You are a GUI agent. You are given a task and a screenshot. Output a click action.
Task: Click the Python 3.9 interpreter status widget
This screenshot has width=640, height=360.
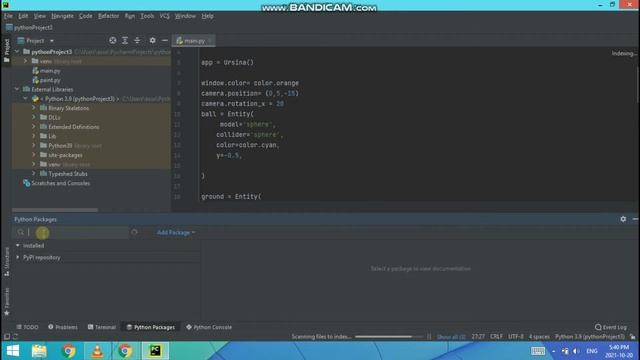pos(590,337)
